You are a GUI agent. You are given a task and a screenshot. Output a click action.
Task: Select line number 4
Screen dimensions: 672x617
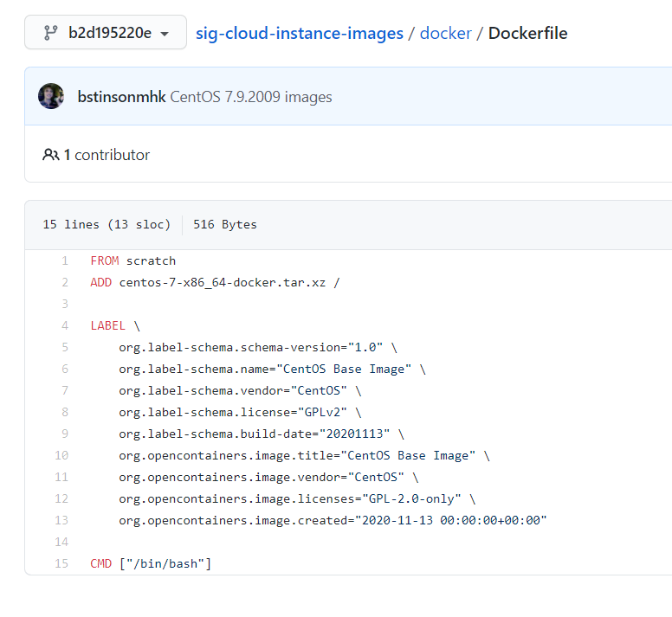[x=65, y=326]
